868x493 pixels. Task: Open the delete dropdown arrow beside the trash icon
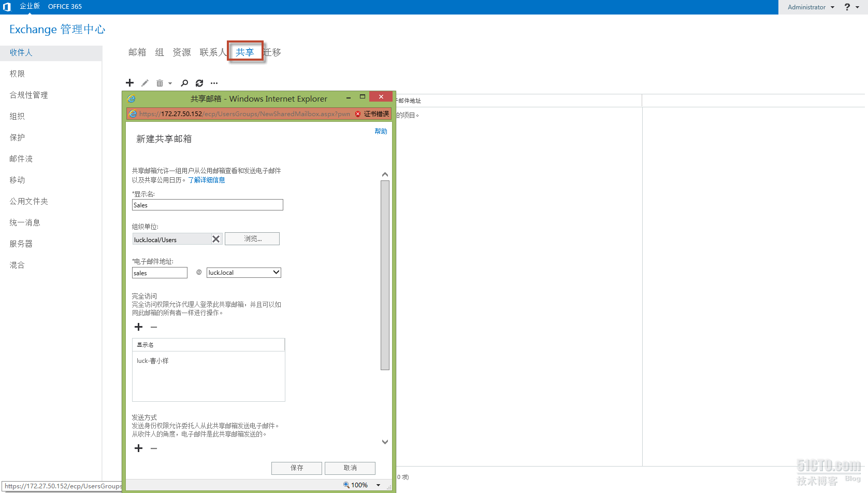[170, 83]
